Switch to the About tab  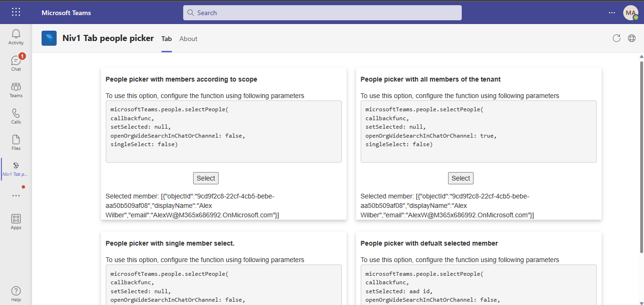(x=188, y=39)
